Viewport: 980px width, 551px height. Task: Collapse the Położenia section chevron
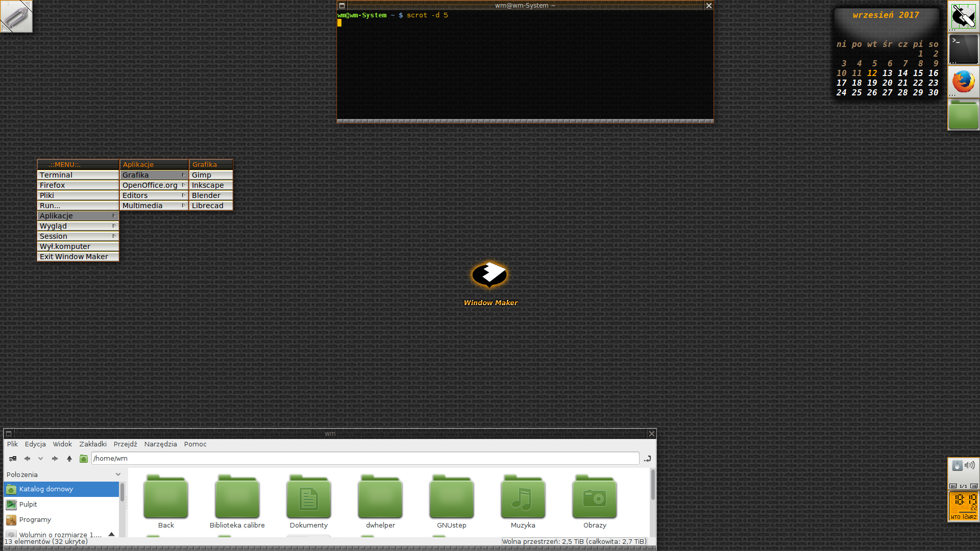pos(118,474)
